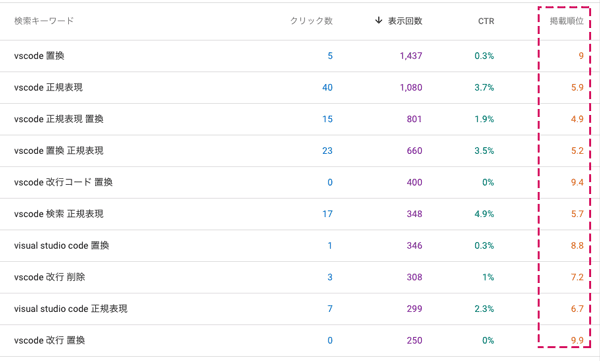Click the 2.3% CTR value
This screenshot has height=361, width=600.
click(484, 309)
